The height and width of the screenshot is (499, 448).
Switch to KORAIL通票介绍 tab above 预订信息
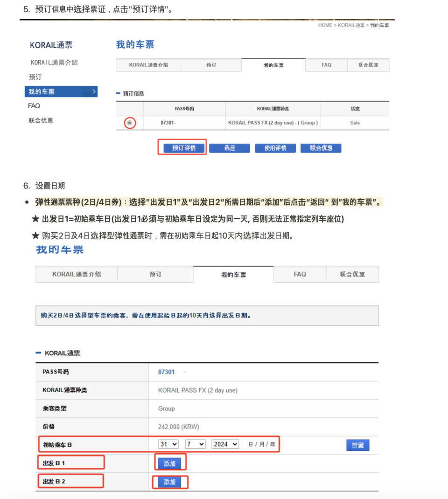[148, 65]
